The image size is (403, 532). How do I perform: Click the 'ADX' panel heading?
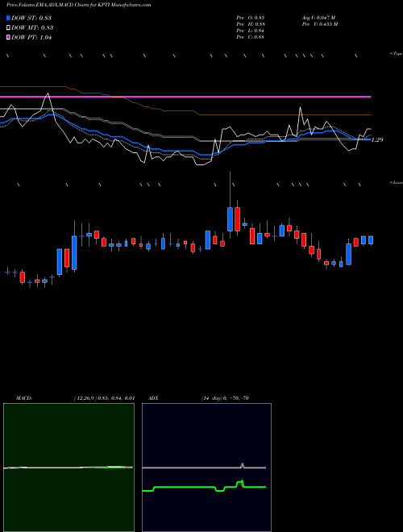tap(153, 398)
